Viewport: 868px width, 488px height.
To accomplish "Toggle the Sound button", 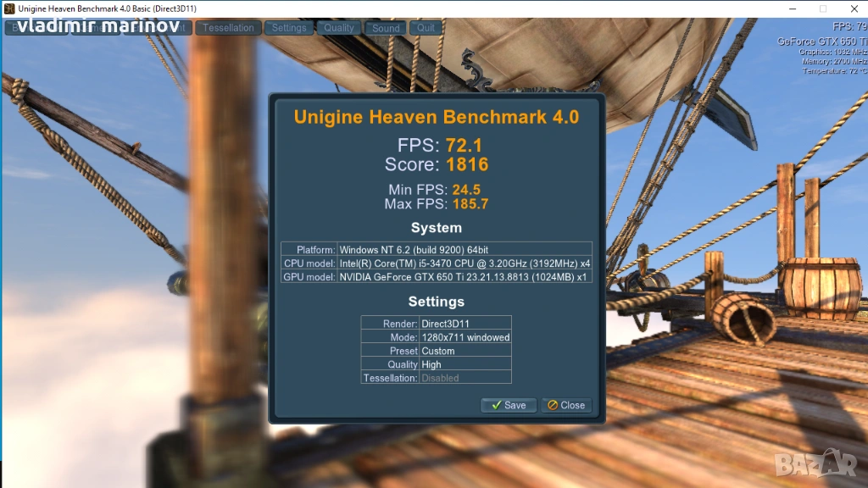I will (x=386, y=28).
